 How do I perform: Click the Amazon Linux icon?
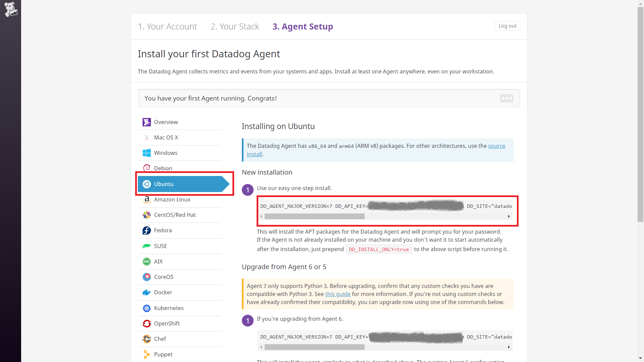point(147,199)
